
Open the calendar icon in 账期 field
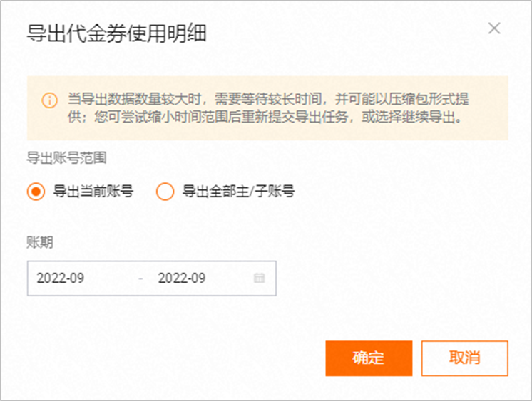coord(259,278)
